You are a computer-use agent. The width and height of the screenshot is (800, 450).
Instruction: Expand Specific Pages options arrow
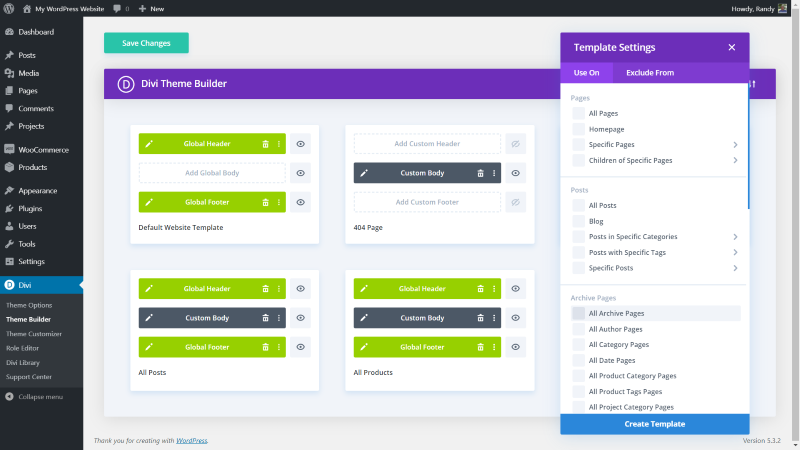point(735,145)
